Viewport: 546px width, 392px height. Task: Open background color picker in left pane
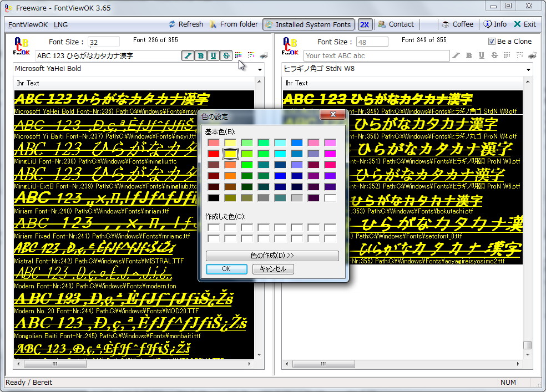[251, 55]
